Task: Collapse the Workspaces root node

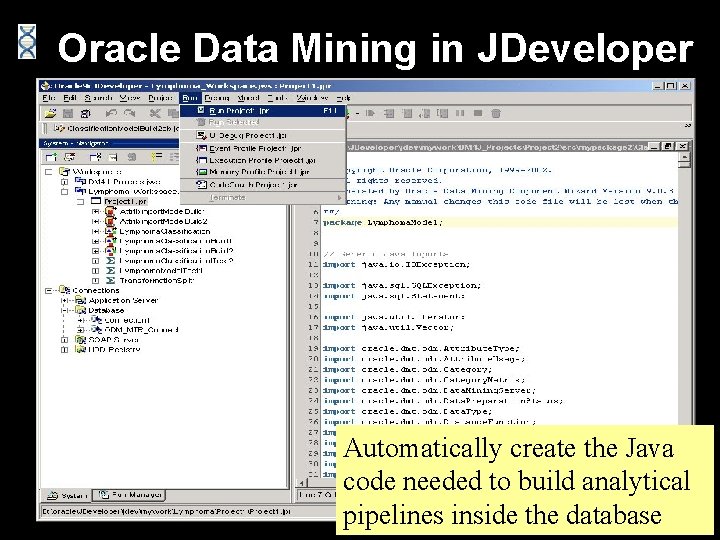Action: tap(49, 172)
